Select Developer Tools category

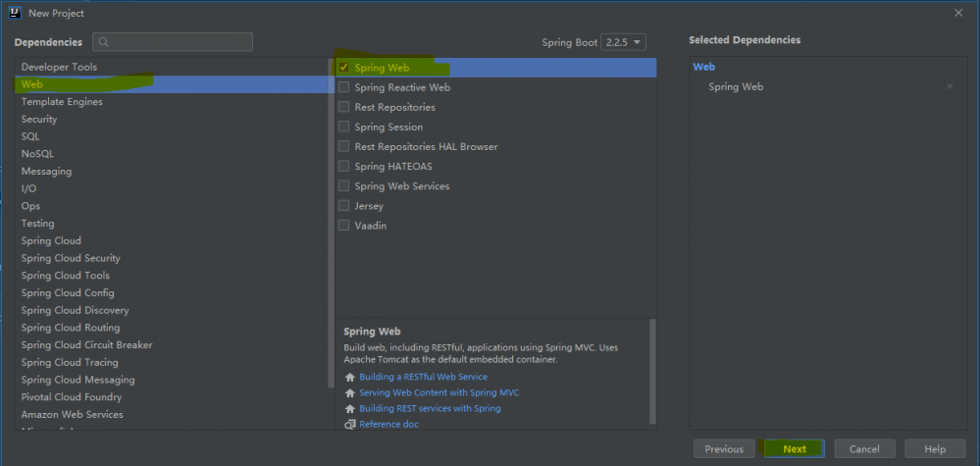174,67
